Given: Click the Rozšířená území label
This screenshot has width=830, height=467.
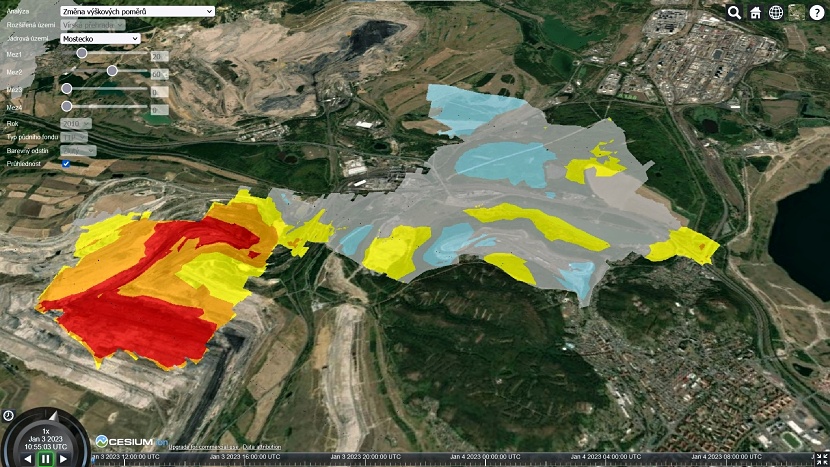Looking at the screenshot, I should tap(31, 25).
